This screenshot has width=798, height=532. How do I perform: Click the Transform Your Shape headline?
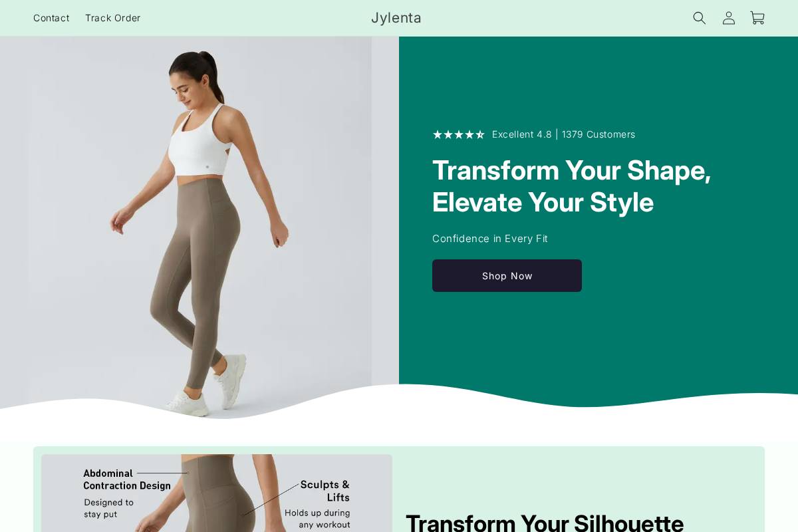(x=572, y=170)
